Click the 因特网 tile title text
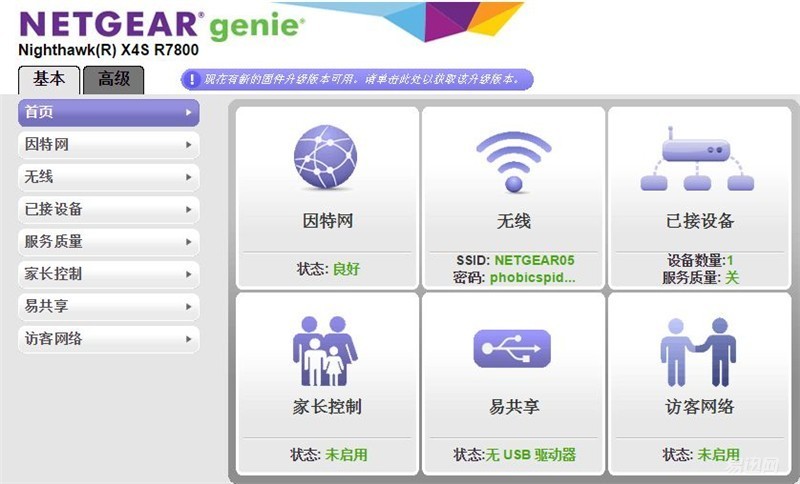The width and height of the screenshot is (800, 484). [x=328, y=221]
